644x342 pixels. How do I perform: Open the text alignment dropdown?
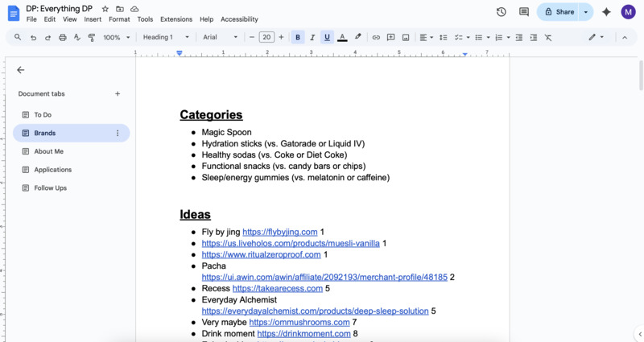click(x=427, y=37)
